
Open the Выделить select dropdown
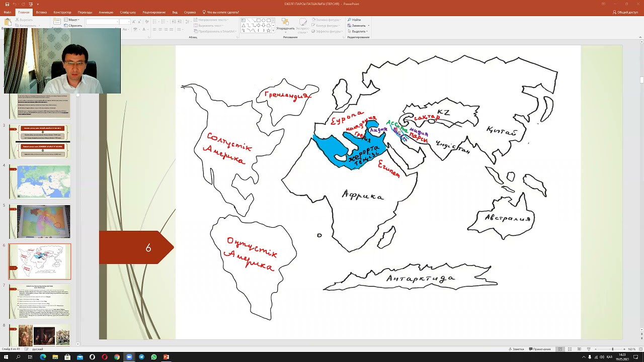[358, 31]
